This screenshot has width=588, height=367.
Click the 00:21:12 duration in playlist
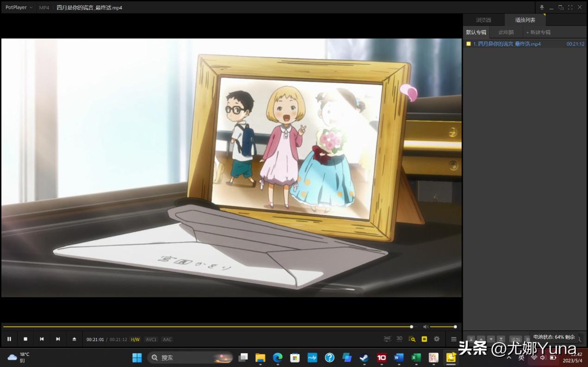point(575,44)
